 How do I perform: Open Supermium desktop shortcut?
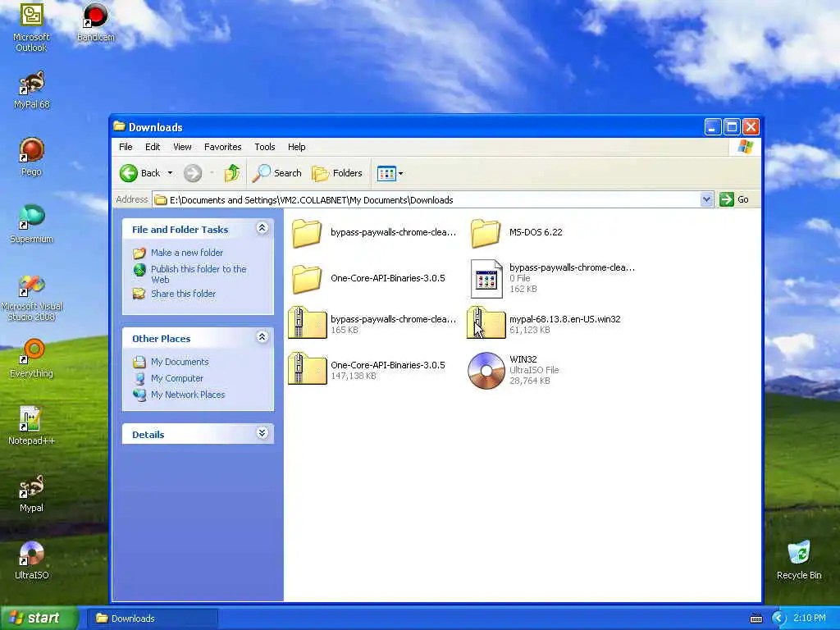(32, 224)
